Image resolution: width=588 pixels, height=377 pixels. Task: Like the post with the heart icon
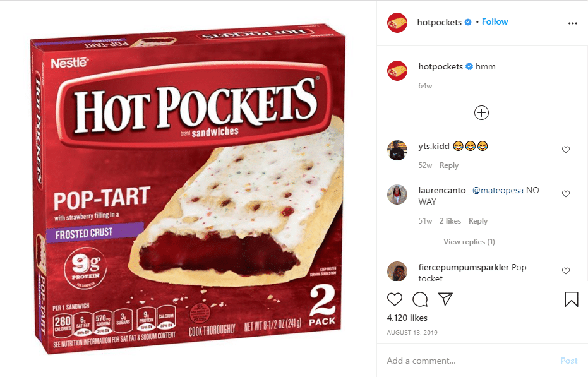point(395,299)
